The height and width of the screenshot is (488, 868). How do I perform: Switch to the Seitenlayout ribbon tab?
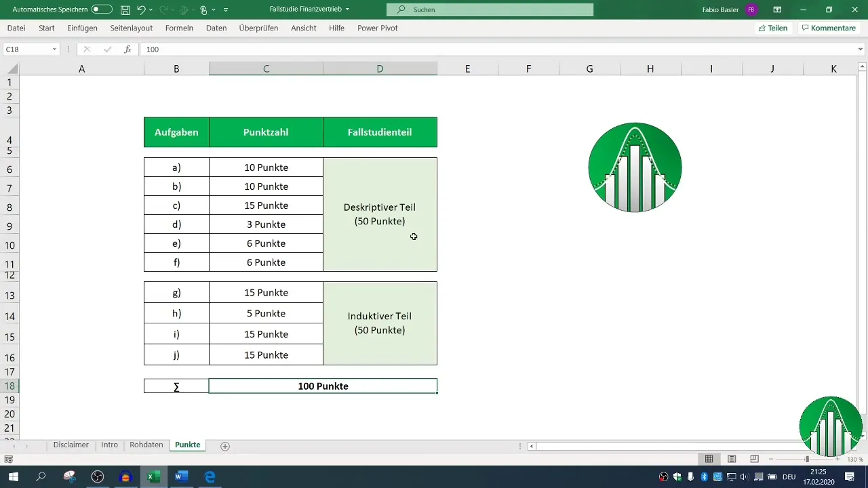[132, 28]
